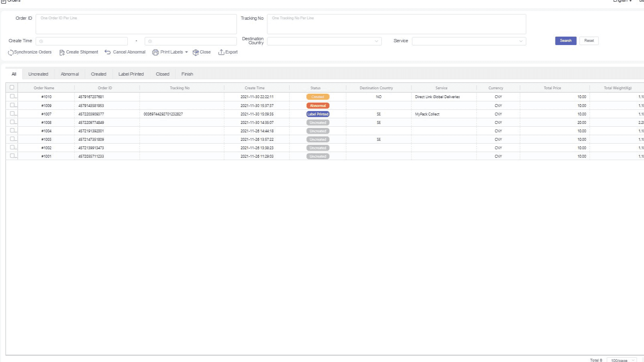Open the Destination Country dropdown
The height and width of the screenshot is (362, 644).
(324, 41)
